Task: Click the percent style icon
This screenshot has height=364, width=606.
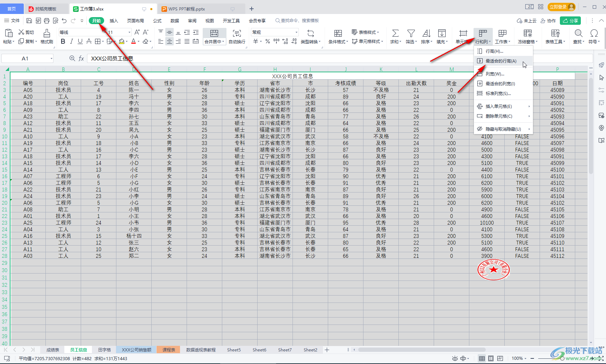Action: 267,42
